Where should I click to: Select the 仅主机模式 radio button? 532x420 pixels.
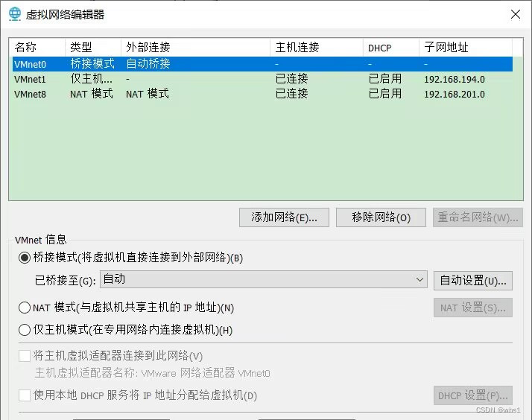pyautogui.click(x=25, y=330)
